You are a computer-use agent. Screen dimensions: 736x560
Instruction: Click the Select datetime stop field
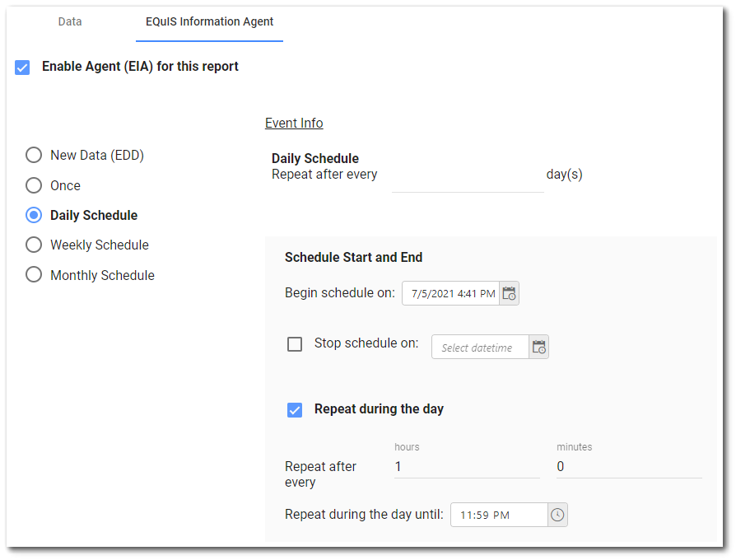coord(479,348)
